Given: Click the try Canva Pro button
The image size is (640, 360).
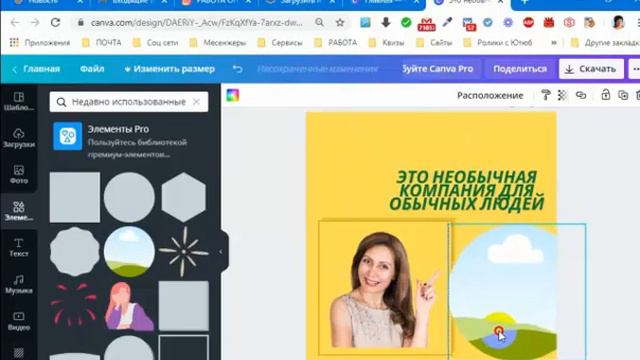Looking at the screenshot, I should tap(438, 69).
